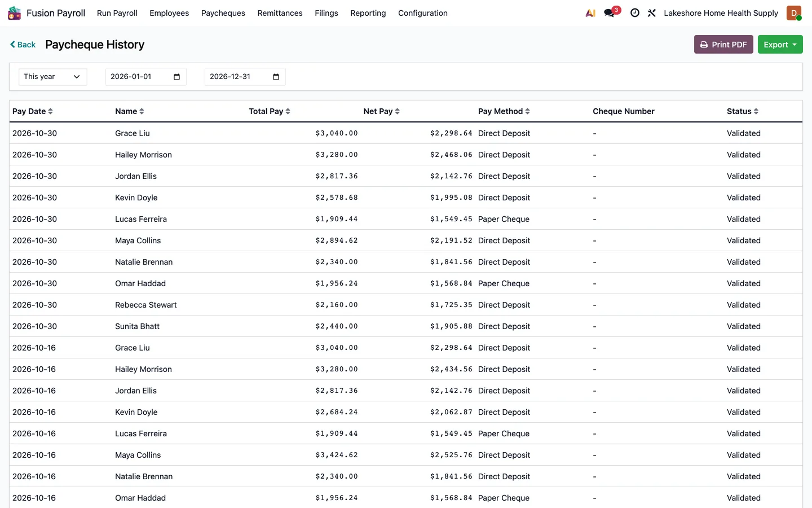Sort by Name column arrows
The width and height of the screenshot is (812, 508).
coord(142,111)
